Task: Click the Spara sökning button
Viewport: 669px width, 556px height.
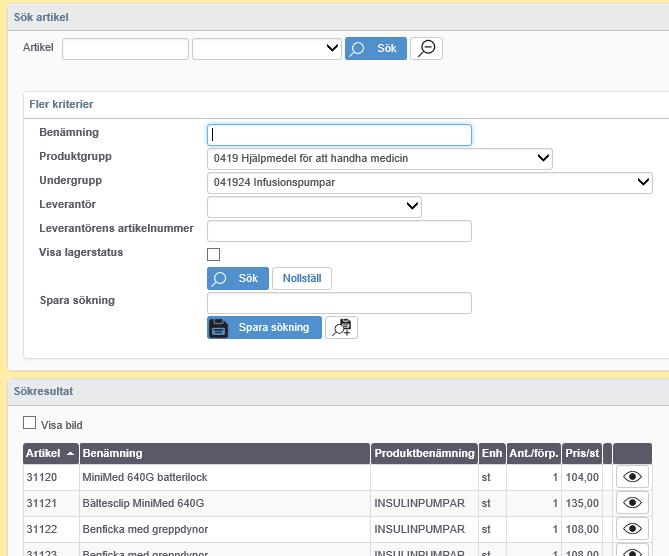Action: [x=264, y=327]
